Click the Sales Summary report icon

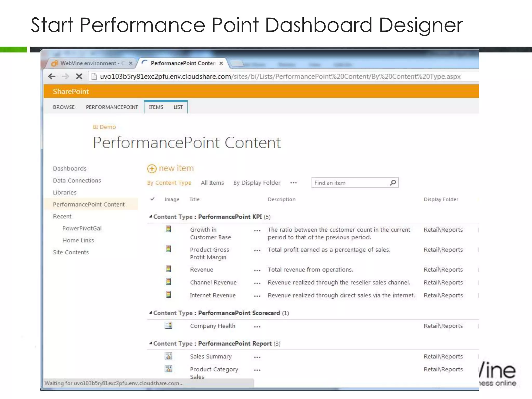point(169,356)
